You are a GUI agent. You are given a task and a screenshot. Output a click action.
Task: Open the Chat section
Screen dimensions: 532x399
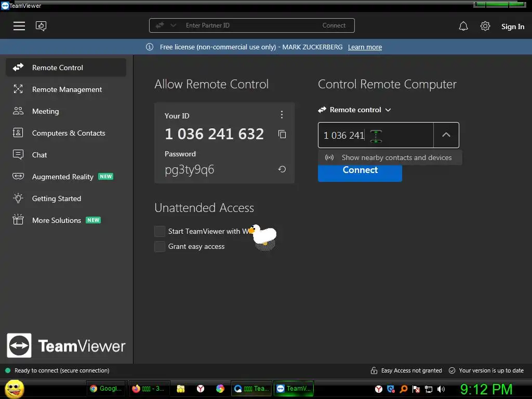pyautogui.click(x=66, y=155)
